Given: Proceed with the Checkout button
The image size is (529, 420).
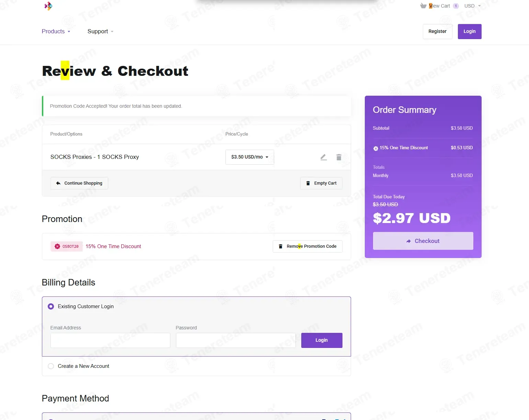Looking at the screenshot, I should tap(423, 241).
